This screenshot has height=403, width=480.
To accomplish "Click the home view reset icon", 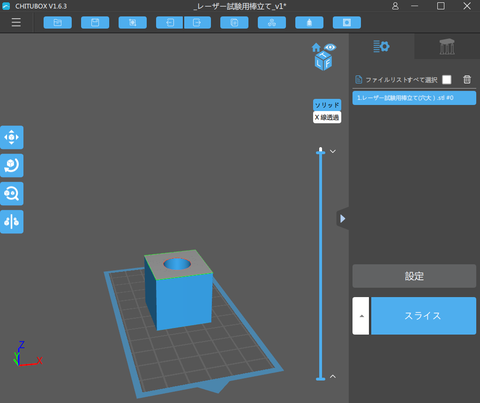I will [x=316, y=48].
